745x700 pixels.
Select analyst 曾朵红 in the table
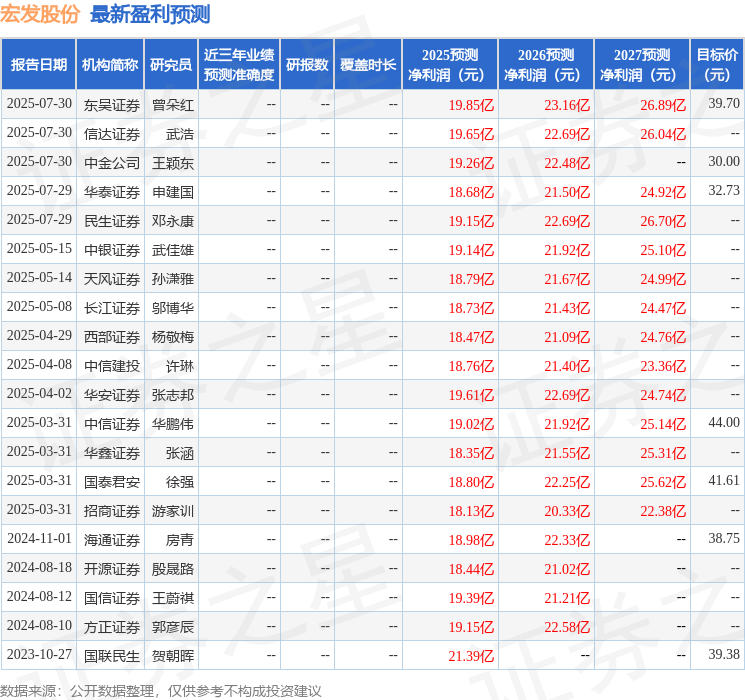coord(173,104)
